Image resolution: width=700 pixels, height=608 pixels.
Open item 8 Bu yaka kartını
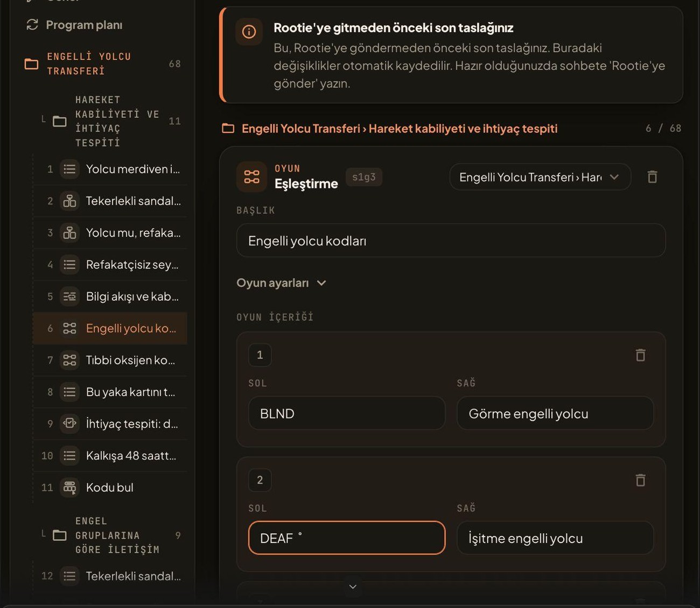(110, 392)
